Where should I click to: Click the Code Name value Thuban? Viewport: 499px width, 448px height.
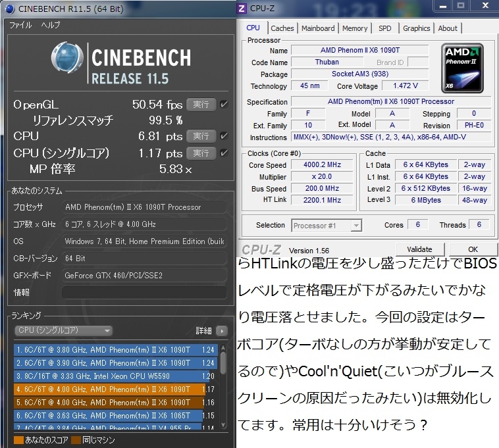click(x=327, y=62)
